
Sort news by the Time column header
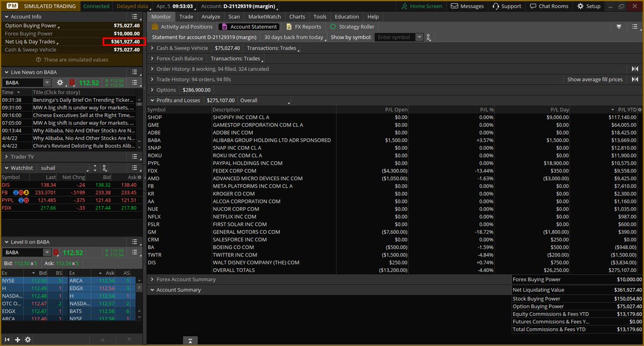(x=16, y=92)
